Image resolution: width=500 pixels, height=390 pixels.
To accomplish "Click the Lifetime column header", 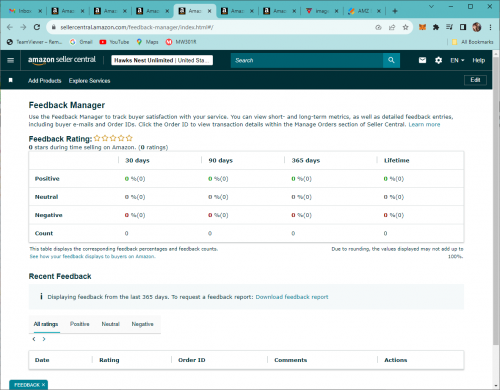I will (397, 160).
